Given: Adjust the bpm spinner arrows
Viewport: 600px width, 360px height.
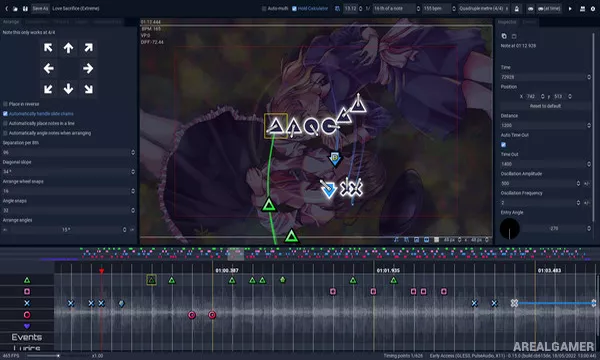Looking at the screenshot, I should click(x=454, y=8).
